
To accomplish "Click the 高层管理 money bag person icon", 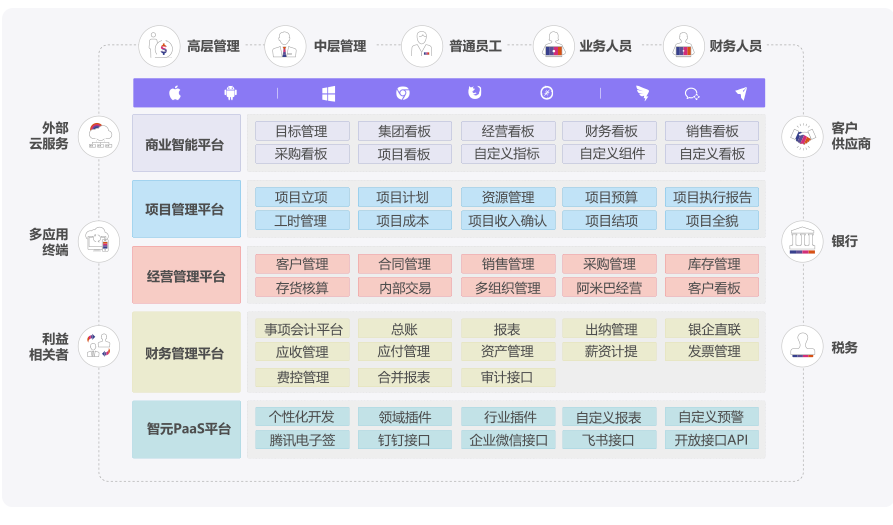I will pos(160,46).
